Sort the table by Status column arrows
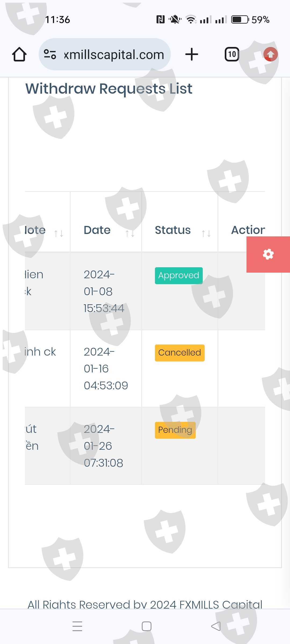This screenshot has height=644, width=290. point(206,234)
